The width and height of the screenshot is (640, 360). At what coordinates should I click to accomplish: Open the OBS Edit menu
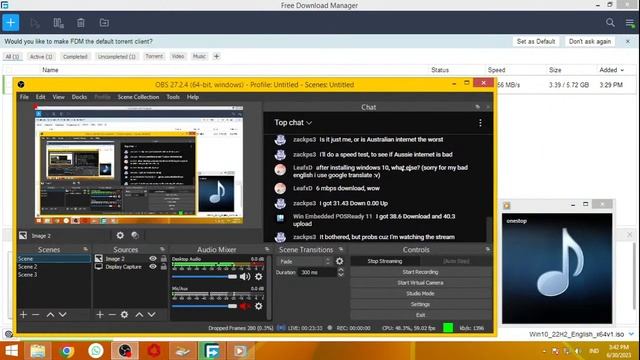[40, 97]
